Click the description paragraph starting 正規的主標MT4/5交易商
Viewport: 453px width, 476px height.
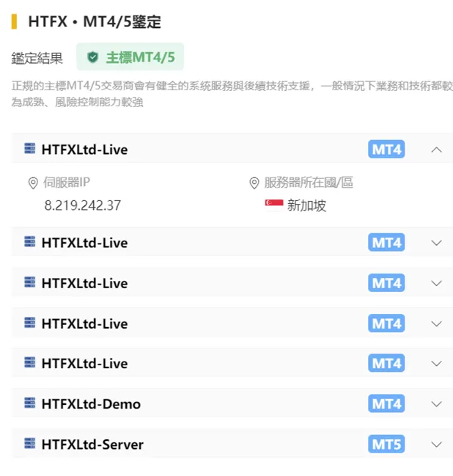click(232, 94)
